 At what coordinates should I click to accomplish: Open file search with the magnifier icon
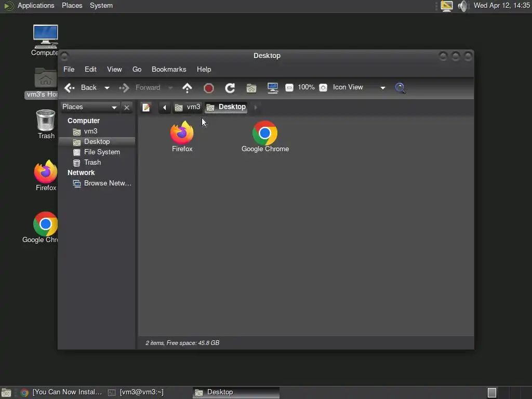[401, 88]
